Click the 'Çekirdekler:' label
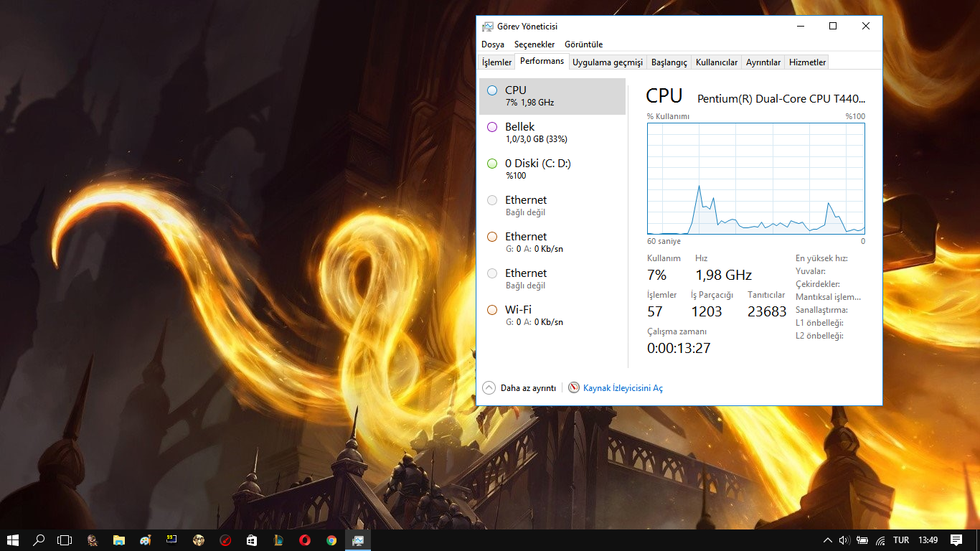Image resolution: width=980 pixels, height=551 pixels. click(818, 284)
